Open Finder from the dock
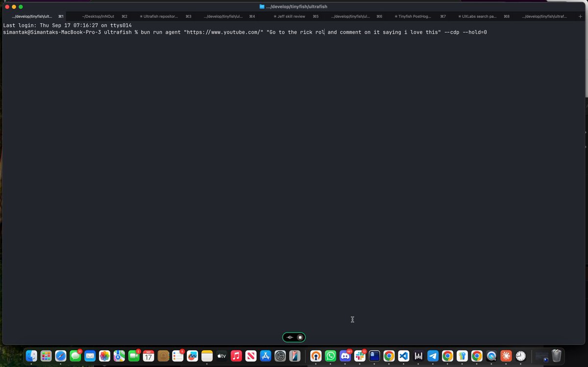 (x=31, y=356)
